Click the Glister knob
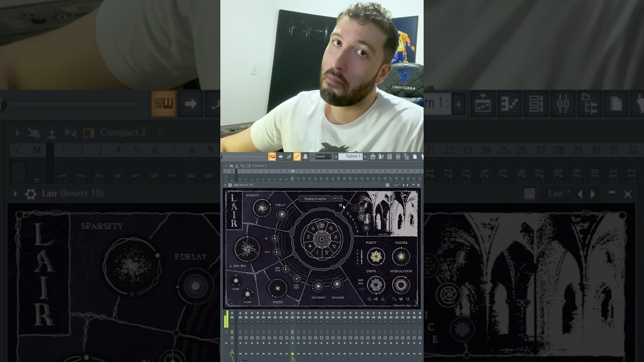 (401, 257)
